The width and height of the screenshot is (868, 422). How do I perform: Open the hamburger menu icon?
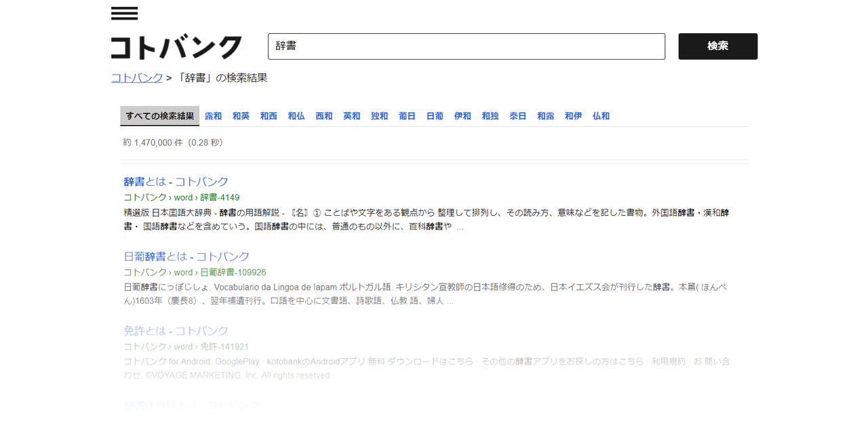pyautogui.click(x=124, y=14)
